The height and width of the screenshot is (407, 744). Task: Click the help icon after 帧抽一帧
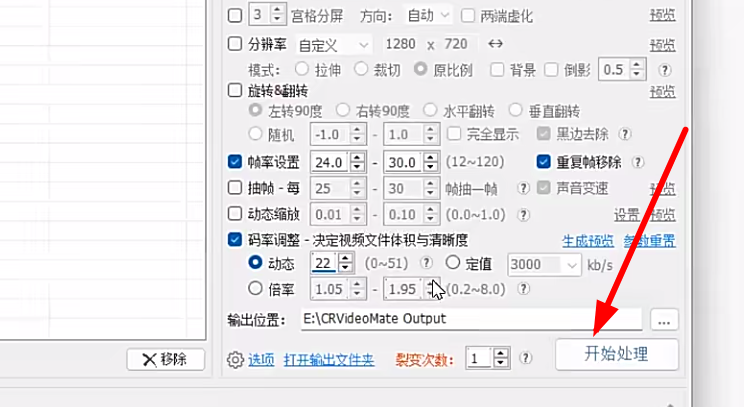click(x=523, y=188)
